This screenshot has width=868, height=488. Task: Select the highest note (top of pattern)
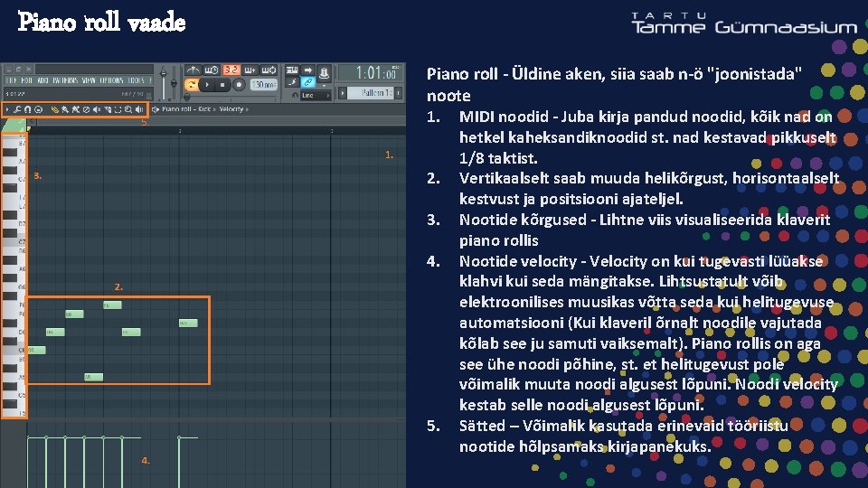tap(112, 305)
